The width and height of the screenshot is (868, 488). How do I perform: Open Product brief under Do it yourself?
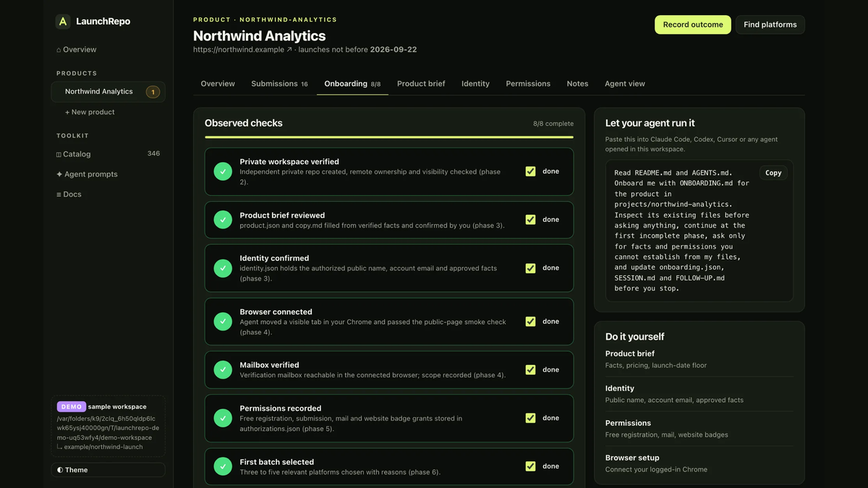point(699,359)
